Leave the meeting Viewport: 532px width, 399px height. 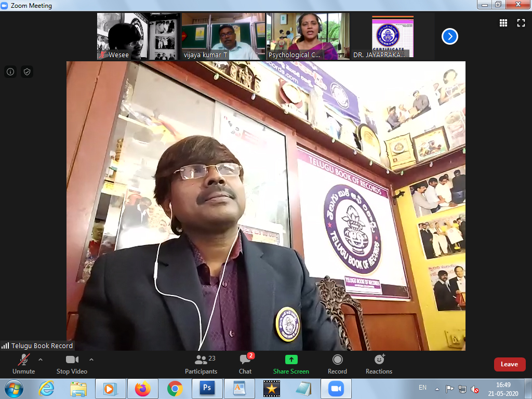click(509, 364)
